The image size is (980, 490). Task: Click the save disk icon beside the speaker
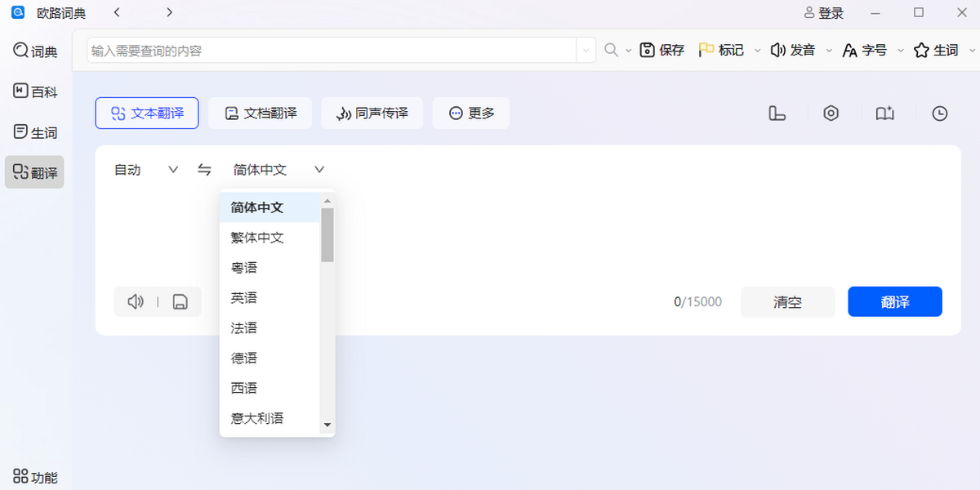pos(180,302)
